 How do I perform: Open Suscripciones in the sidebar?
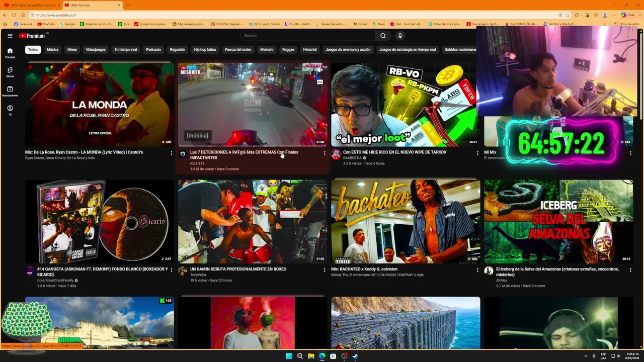pos(10,91)
